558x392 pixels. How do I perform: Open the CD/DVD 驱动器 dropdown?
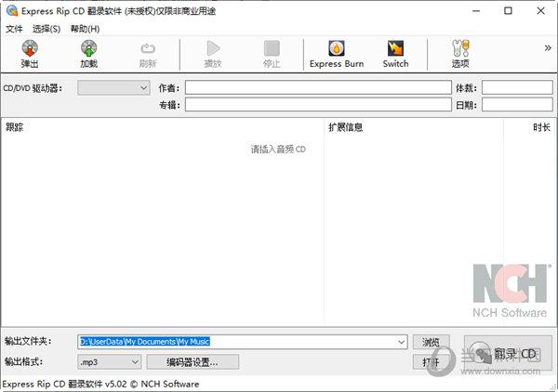[113, 88]
